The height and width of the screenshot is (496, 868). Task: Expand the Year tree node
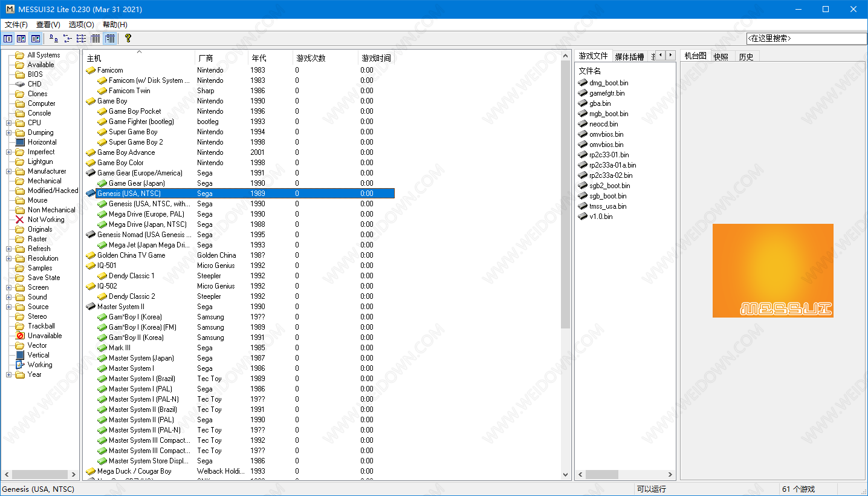(9, 374)
